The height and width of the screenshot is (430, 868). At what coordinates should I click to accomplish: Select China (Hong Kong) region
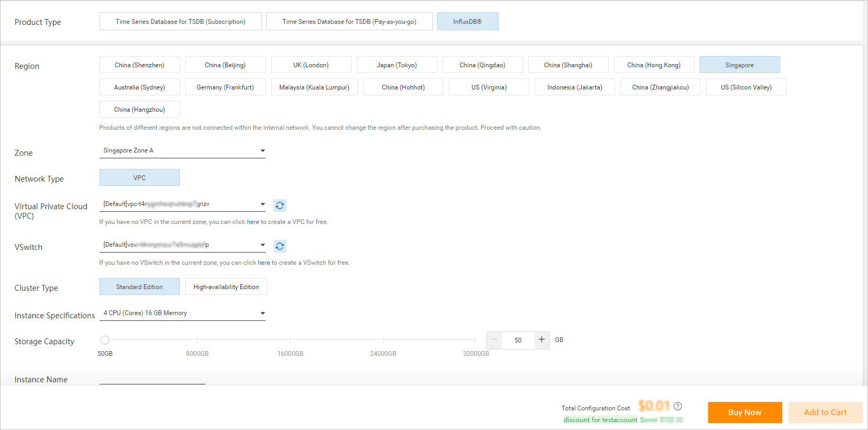(654, 65)
